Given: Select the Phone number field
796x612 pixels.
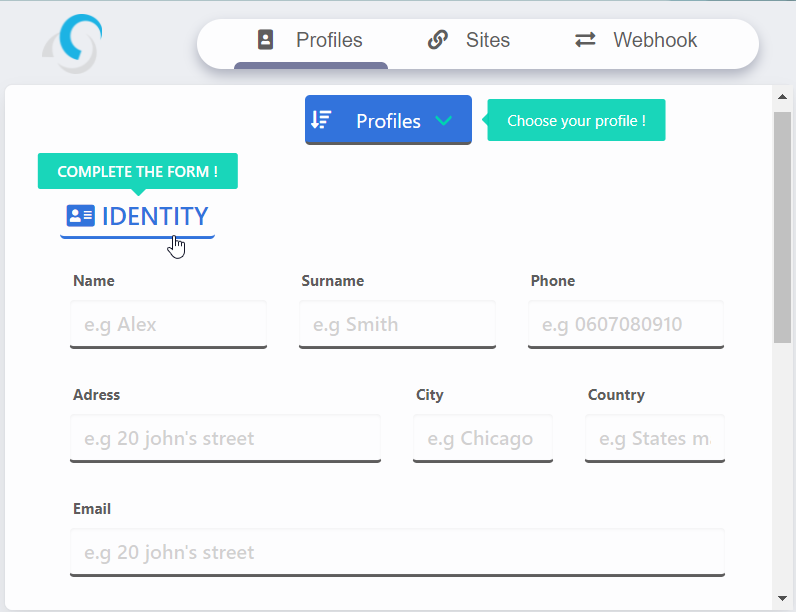Looking at the screenshot, I should (625, 324).
